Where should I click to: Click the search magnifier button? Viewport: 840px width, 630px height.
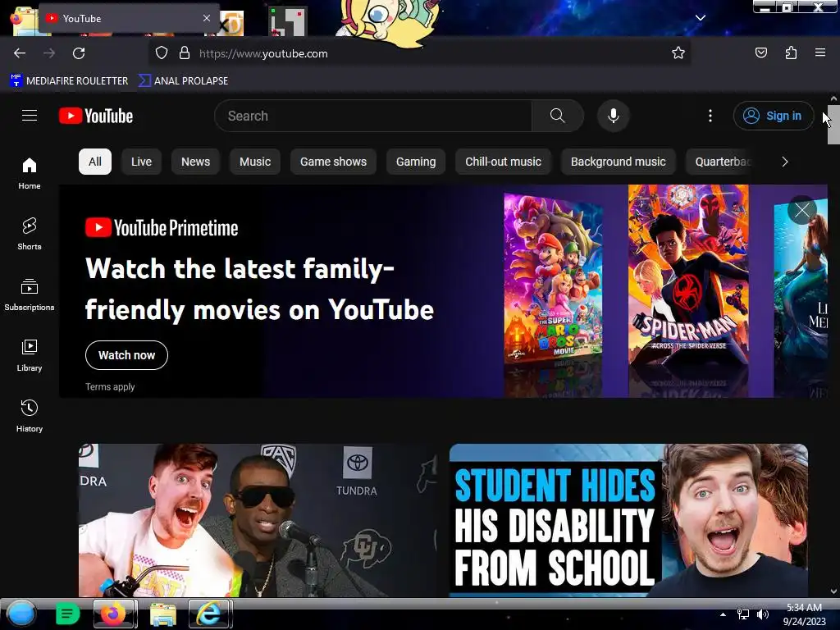coord(557,116)
